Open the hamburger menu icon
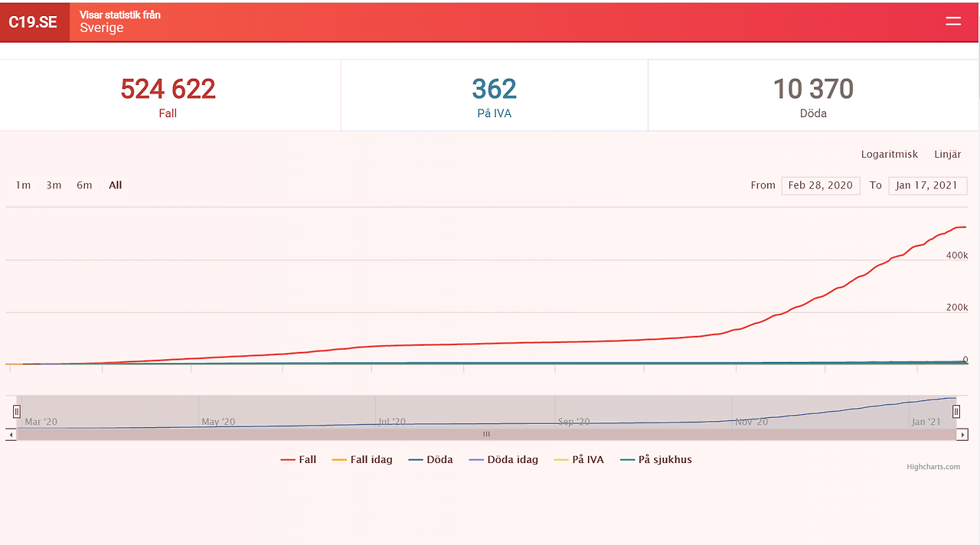 [952, 21]
